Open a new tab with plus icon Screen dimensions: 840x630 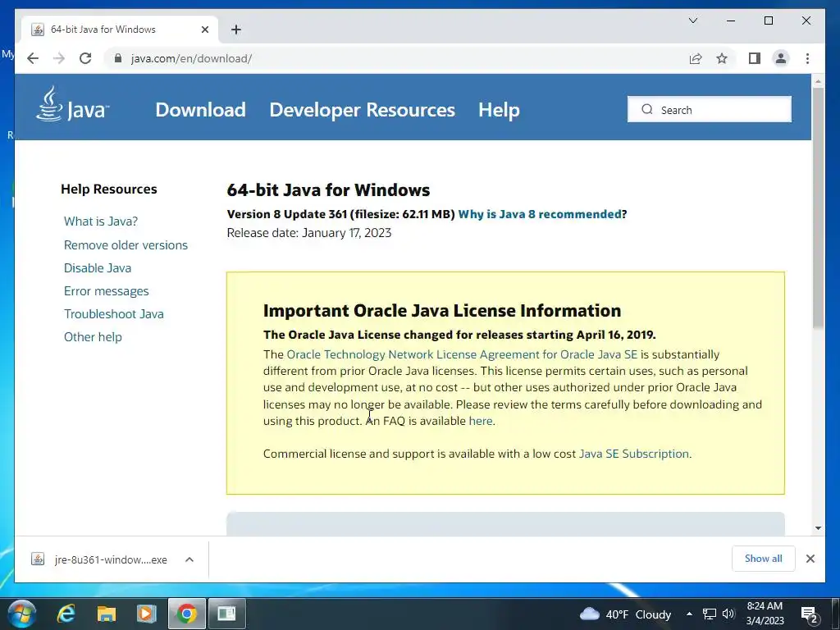tap(236, 30)
